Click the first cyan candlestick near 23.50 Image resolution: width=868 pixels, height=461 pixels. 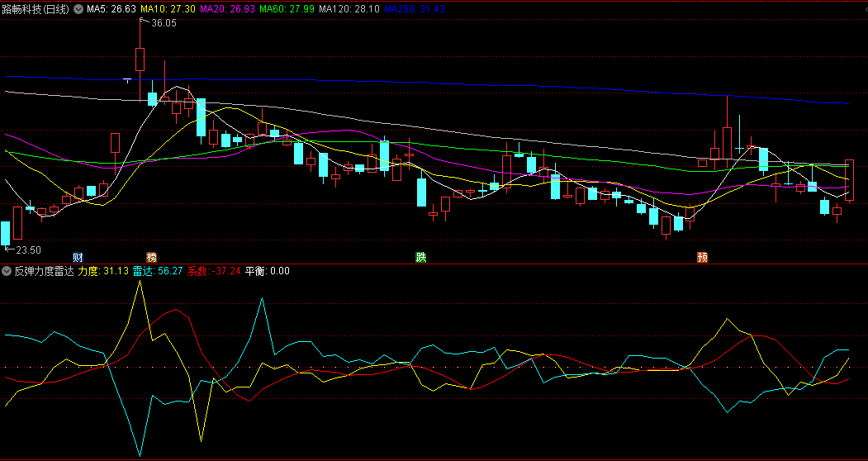[6, 233]
